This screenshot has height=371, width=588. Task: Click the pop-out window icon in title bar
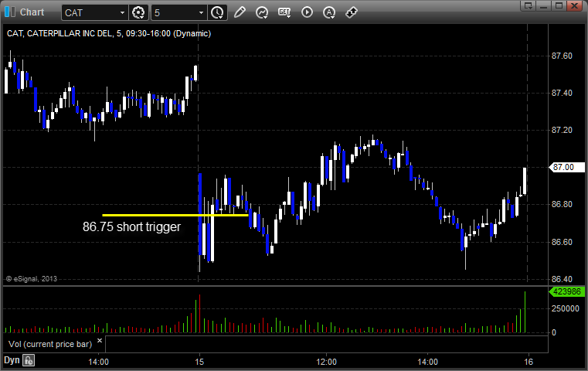[x=529, y=5]
